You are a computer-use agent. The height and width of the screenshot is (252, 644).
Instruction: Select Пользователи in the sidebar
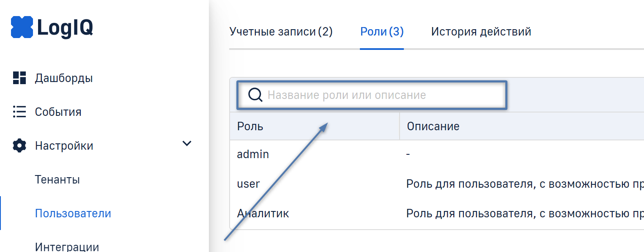73,213
